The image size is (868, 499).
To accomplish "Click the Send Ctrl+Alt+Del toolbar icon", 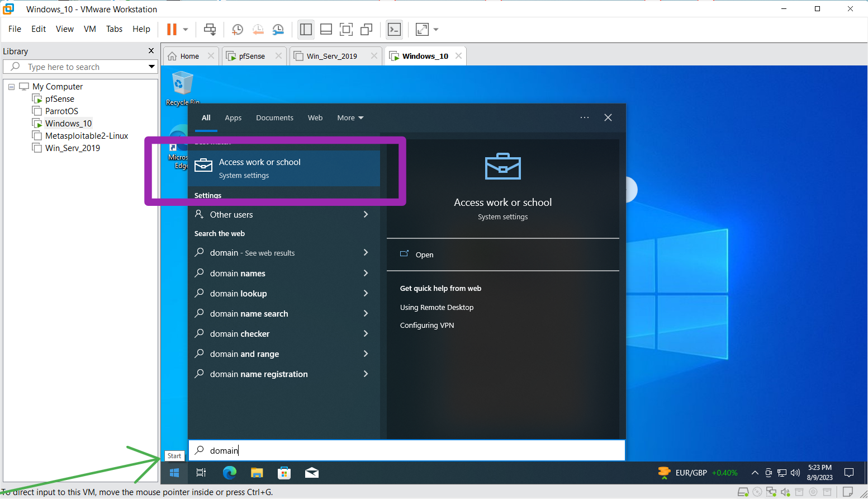I will click(210, 29).
